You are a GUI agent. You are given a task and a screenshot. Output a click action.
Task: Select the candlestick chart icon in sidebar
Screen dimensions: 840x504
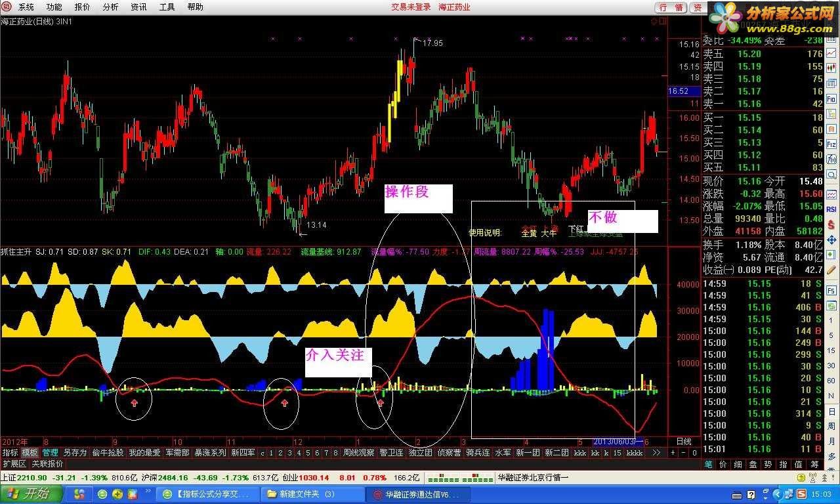(831, 67)
